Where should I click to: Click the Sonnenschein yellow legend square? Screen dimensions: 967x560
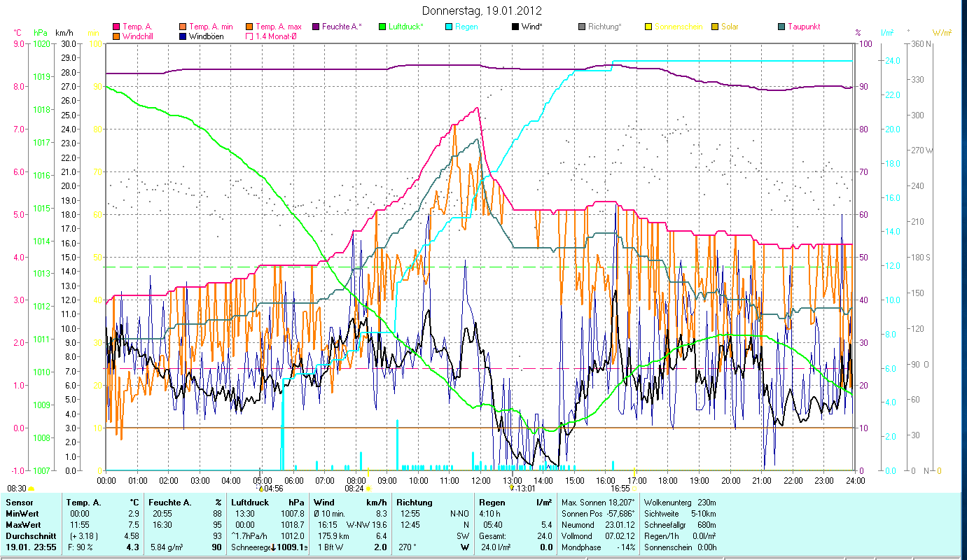pyautogui.click(x=648, y=27)
